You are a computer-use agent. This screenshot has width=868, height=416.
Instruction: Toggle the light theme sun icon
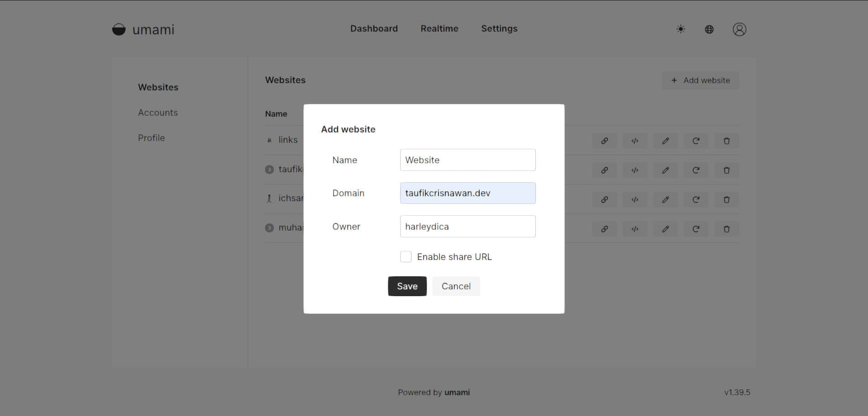tap(680, 29)
